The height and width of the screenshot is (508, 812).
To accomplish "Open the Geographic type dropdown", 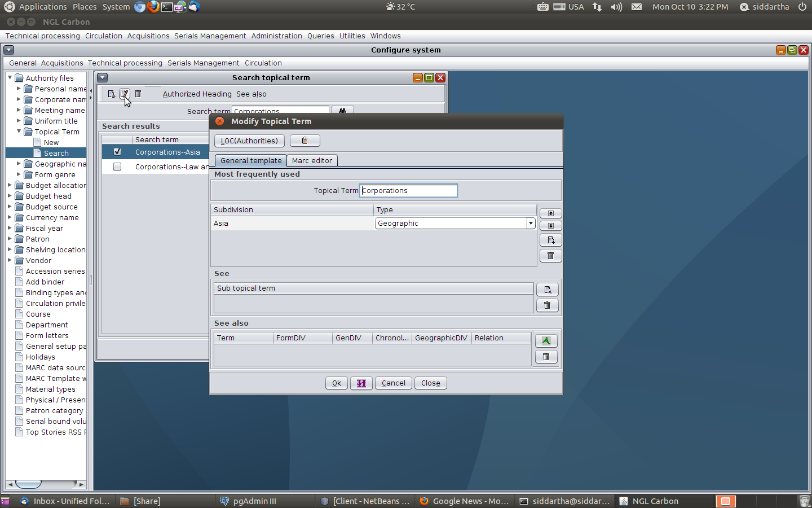I will click(x=530, y=224).
